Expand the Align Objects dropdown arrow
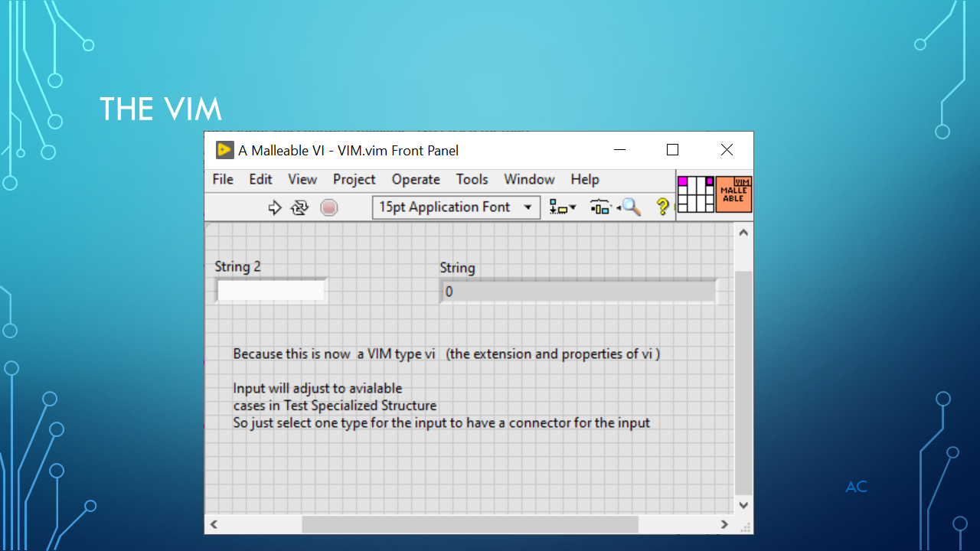Image resolution: width=980 pixels, height=551 pixels. click(573, 207)
